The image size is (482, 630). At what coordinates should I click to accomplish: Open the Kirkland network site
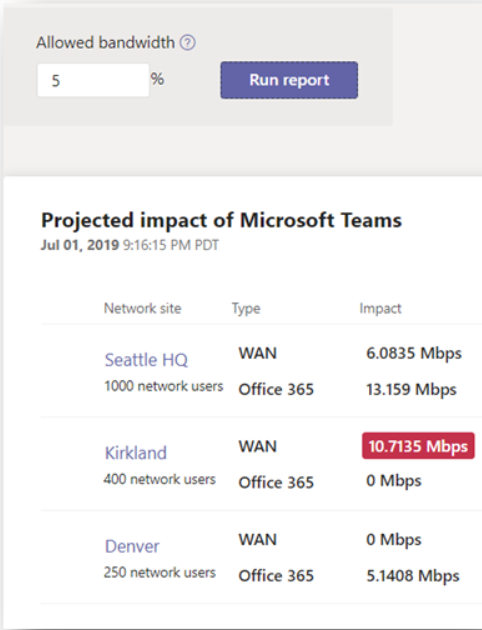point(136,453)
